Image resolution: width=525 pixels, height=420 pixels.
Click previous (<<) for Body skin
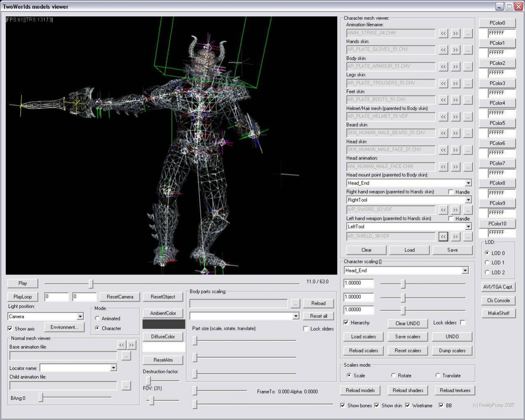click(x=443, y=66)
